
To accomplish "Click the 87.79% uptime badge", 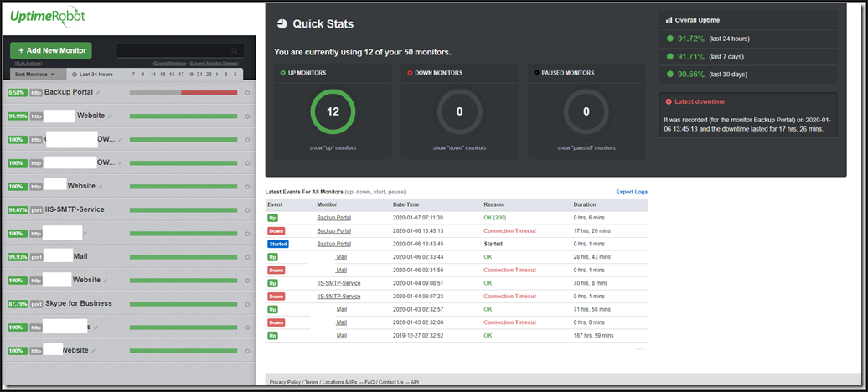I will pyautogui.click(x=18, y=304).
